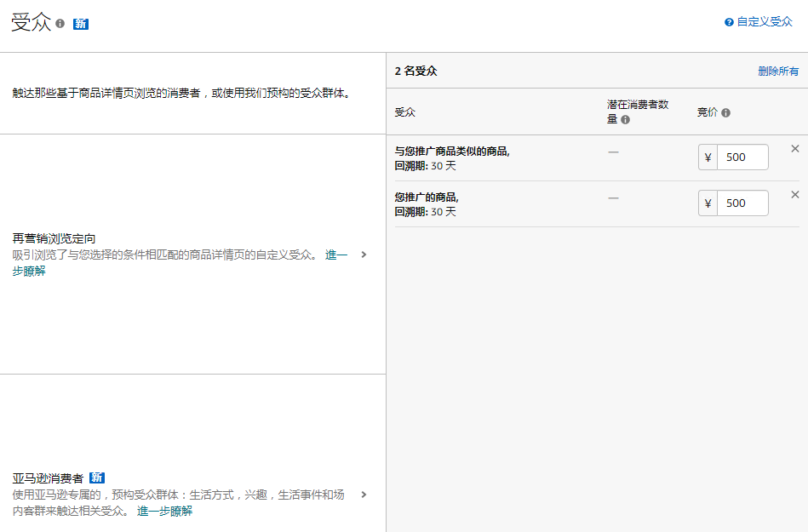Remove the 与您推广商品类似的商品 audience via its X
The image size is (808, 532).
point(794,148)
